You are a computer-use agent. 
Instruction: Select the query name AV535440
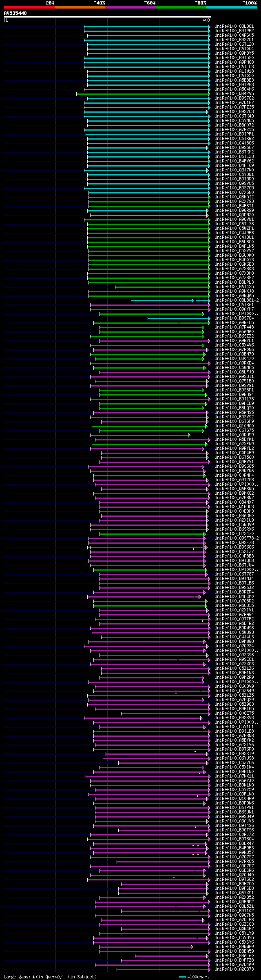point(15,13)
